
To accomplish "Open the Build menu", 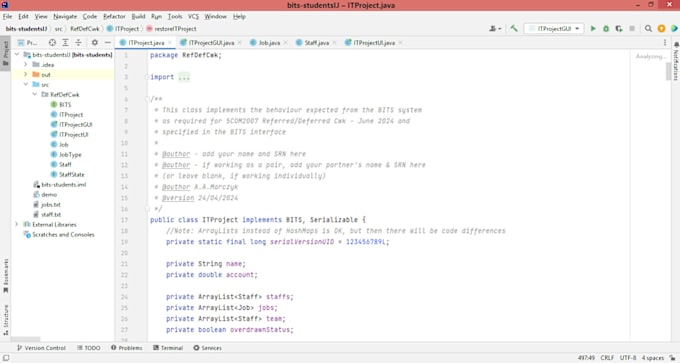I will pyautogui.click(x=138, y=16).
